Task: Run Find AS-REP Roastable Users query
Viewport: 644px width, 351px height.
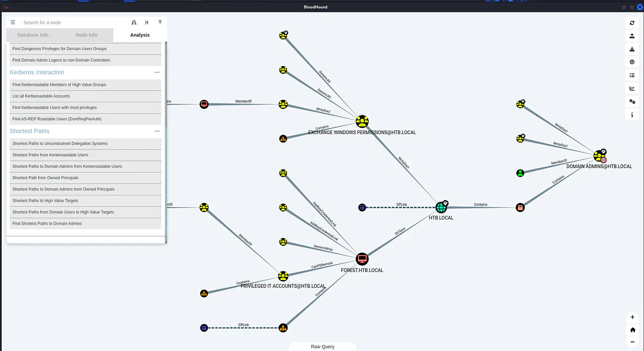Action: (85, 119)
